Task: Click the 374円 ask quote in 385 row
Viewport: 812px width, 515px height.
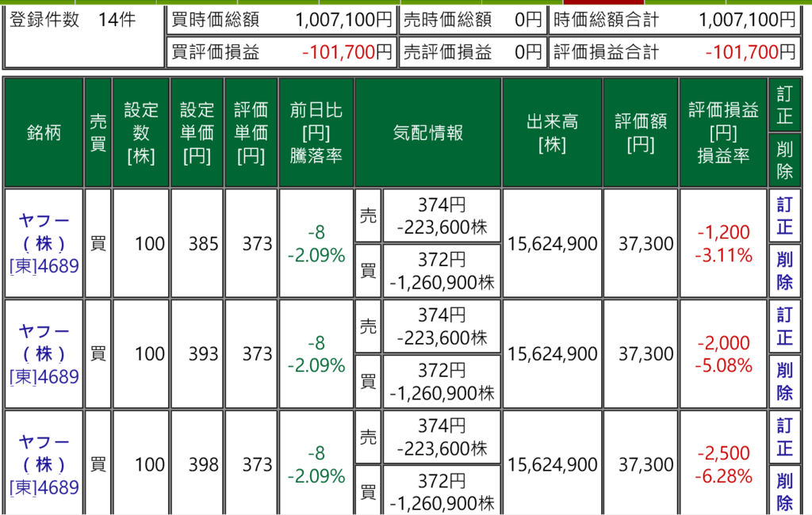Action: click(442, 216)
